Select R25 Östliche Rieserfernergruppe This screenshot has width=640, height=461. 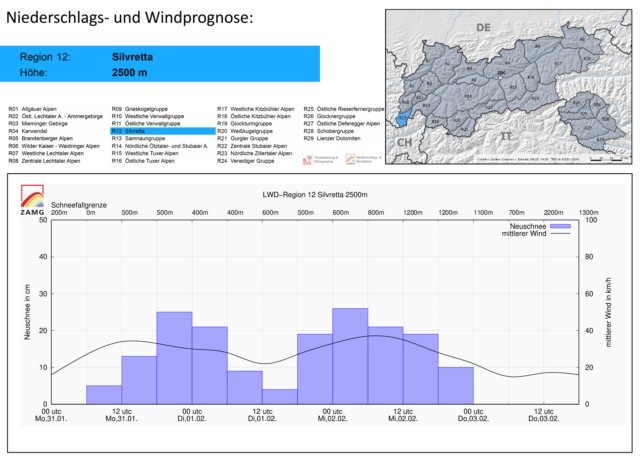344,109
